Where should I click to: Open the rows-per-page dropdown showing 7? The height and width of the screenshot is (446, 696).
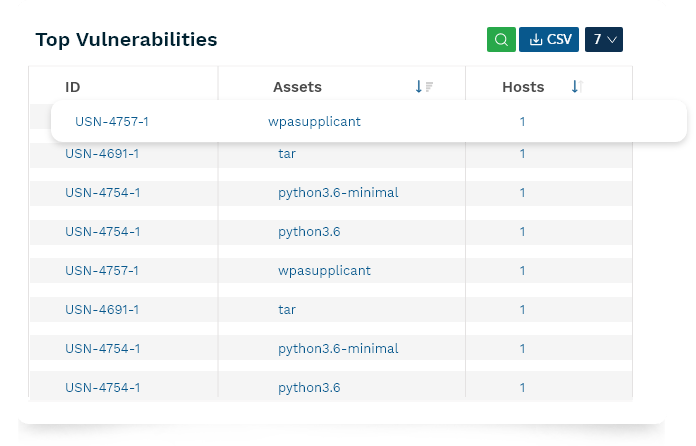tap(604, 40)
